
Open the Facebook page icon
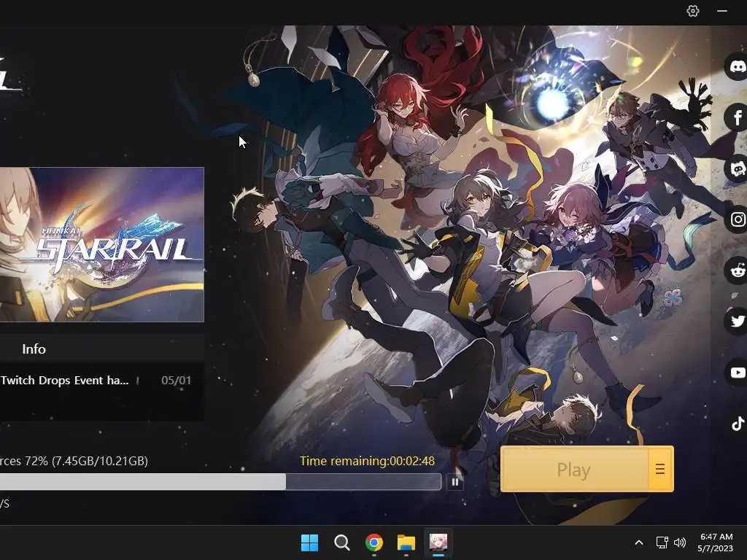[x=737, y=117]
